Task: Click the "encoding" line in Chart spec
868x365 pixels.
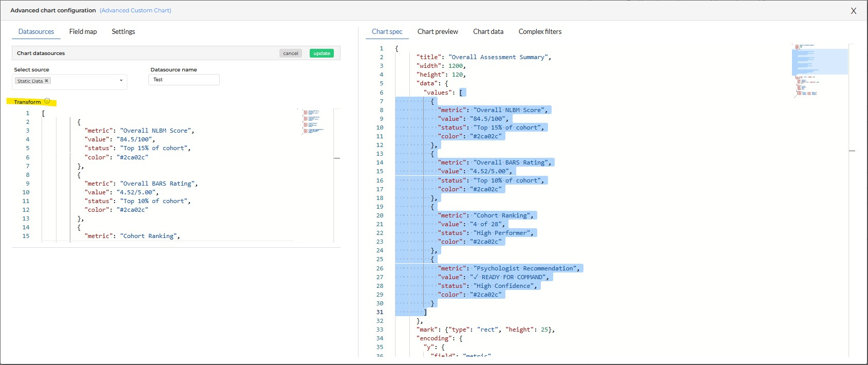Action: 440,338
